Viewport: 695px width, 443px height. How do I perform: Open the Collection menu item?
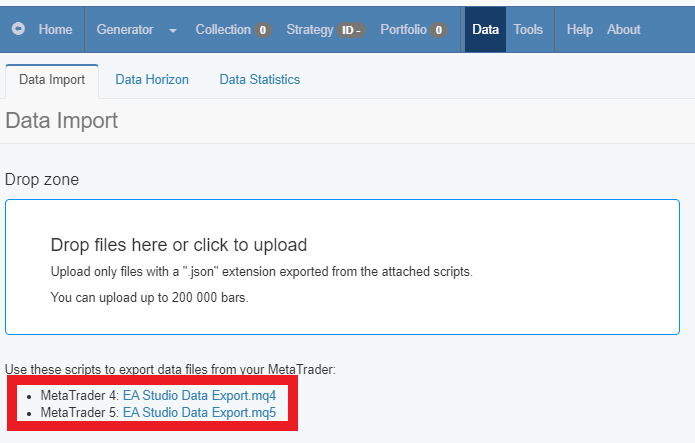click(x=222, y=30)
